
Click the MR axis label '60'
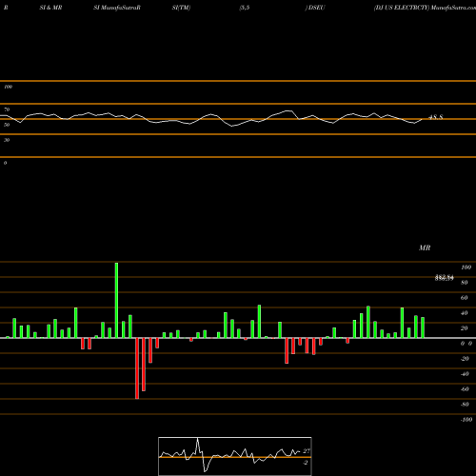click(465, 298)
